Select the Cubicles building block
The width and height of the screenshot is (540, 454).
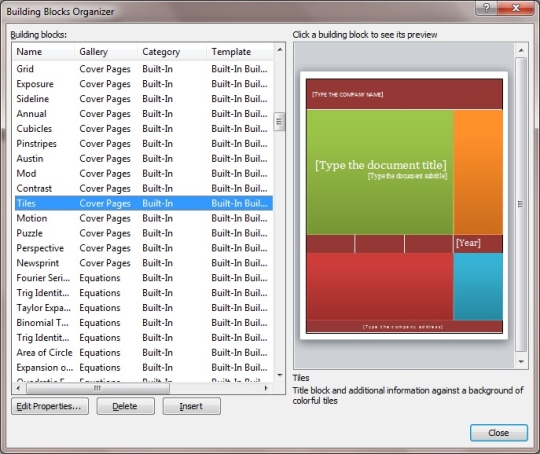[x=144, y=128]
